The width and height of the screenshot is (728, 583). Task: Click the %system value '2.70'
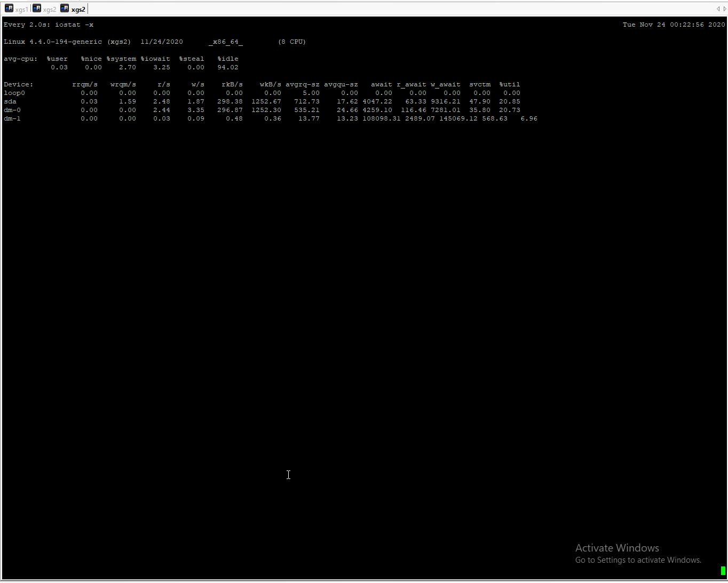click(128, 67)
